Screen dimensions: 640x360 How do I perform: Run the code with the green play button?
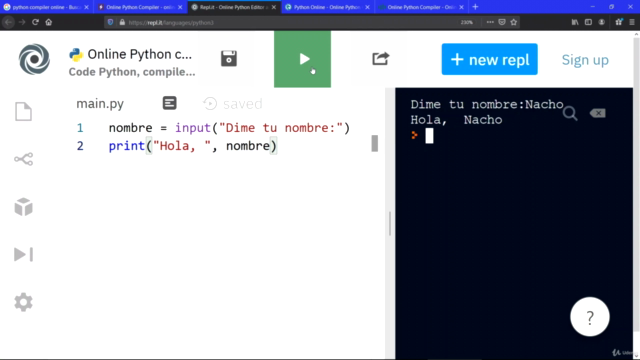pyautogui.click(x=302, y=59)
